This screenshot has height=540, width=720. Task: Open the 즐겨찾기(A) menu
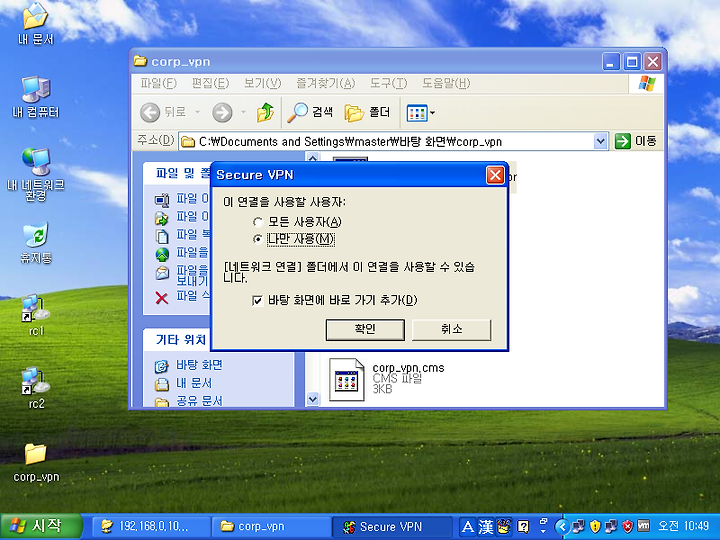[326, 83]
